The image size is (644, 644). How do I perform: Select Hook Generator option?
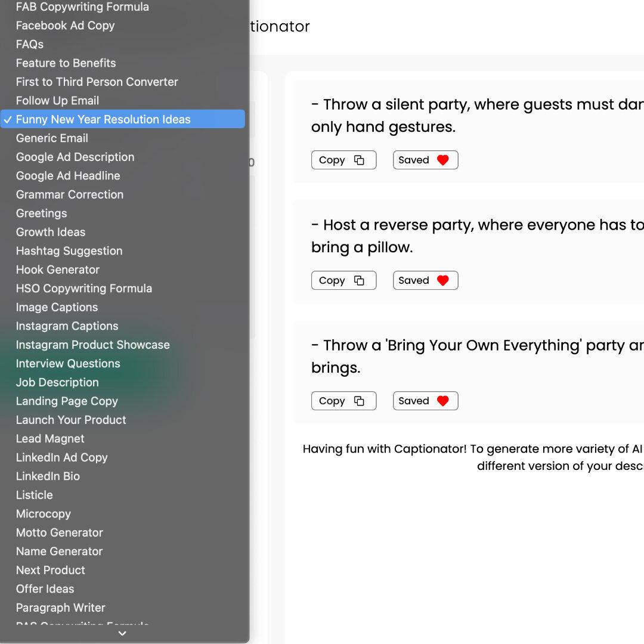(123, 270)
